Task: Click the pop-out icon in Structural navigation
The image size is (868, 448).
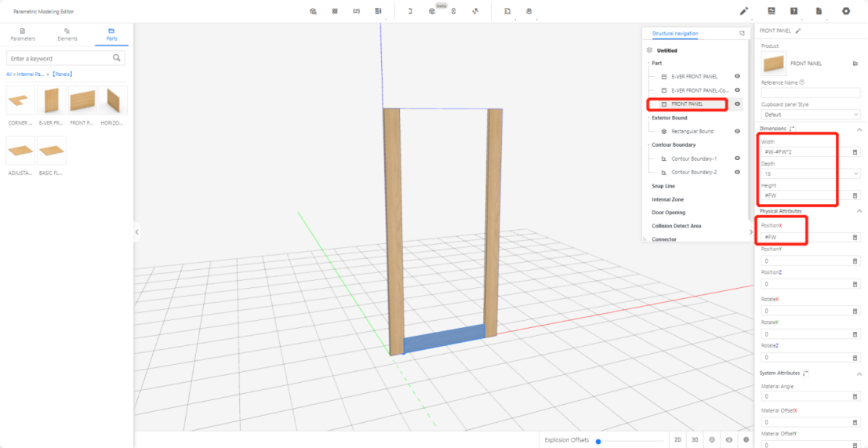Action: tap(742, 34)
